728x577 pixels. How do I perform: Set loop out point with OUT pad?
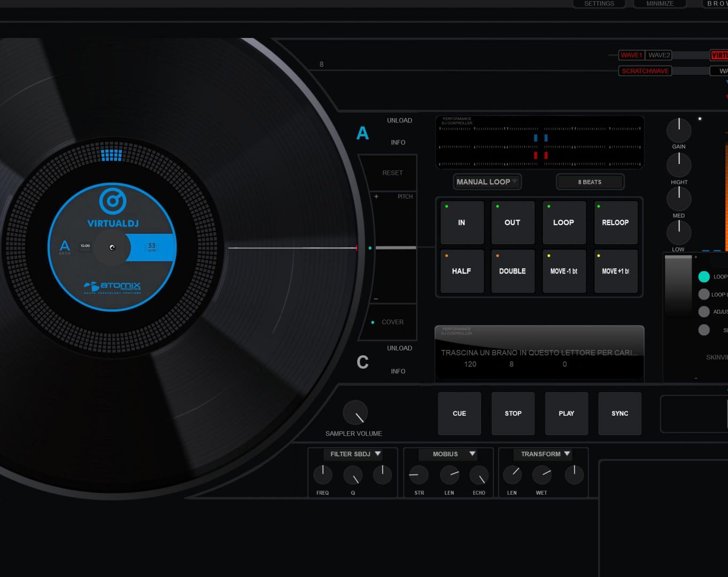click(513, 222)
